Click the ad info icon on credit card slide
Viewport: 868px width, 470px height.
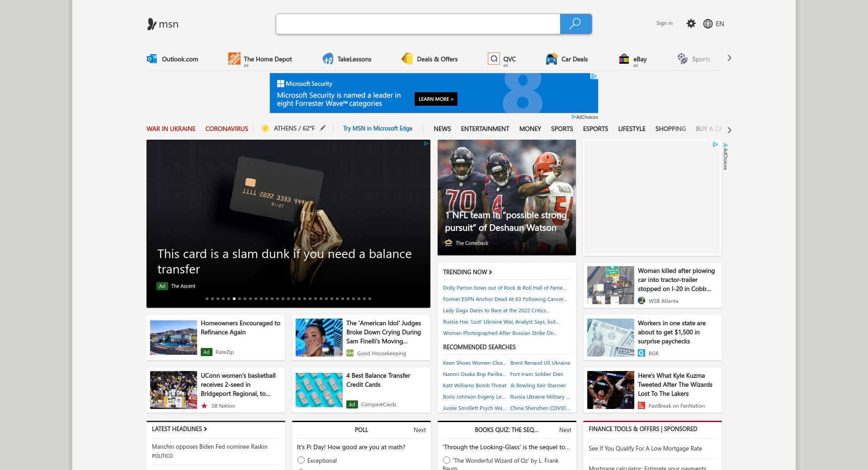426,144
